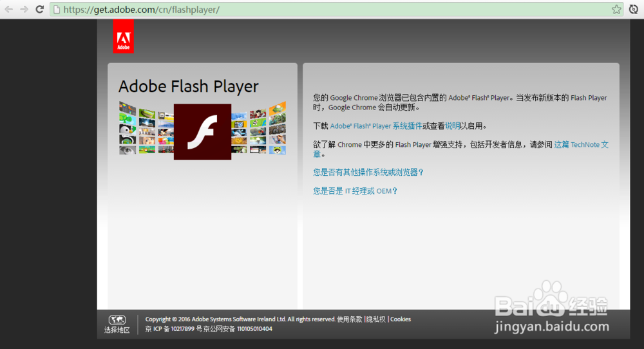Open the 隐私权 footer link
Screen dimensions: 644x349
click(376, 319)
